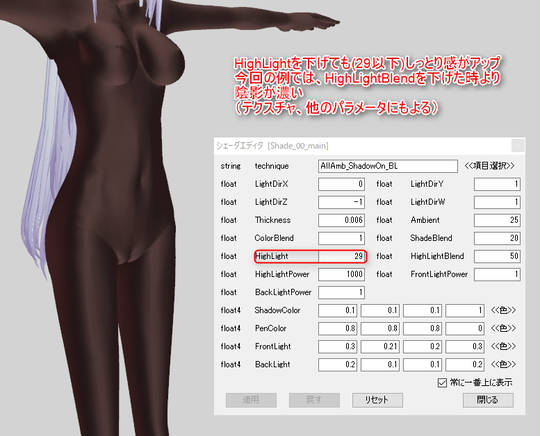Click the 閉じる button
This screenshot has width=540, height=436.
click(x=488, y=400)
